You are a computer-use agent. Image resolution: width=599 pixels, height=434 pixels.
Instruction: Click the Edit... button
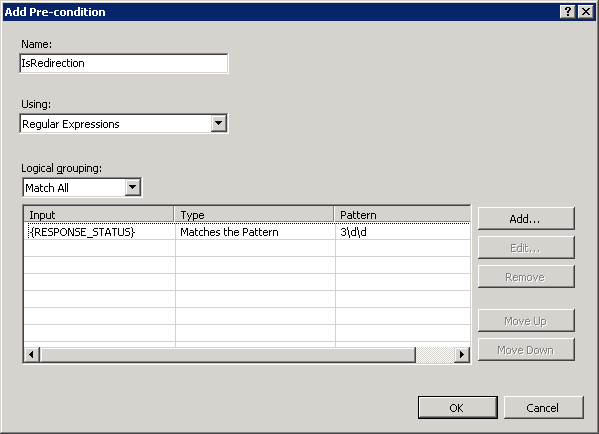click(526, 248)
